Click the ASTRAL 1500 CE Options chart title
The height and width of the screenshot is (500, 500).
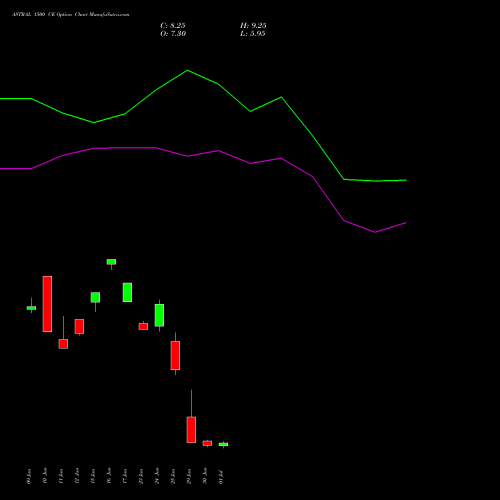point(70,15)
